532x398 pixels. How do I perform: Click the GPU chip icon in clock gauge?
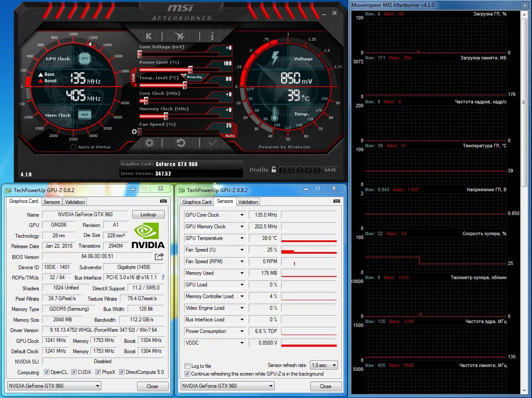(84, 58)
